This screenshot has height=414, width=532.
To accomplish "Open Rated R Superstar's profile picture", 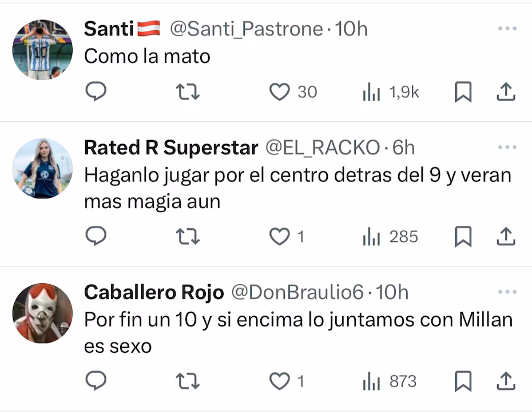I will pyautogui.click(x=42, y=168).
